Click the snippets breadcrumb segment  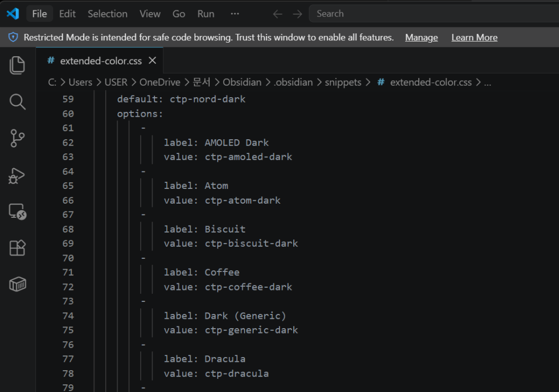(x=343, y=82)
